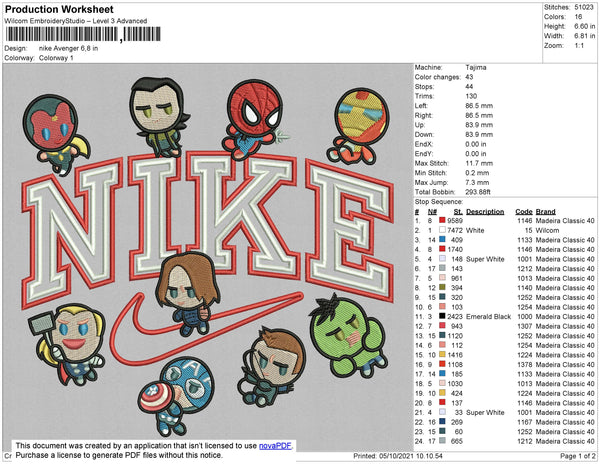600x464 pixels.
Task: Select the Max Jump value 7.3 mm
Action: coord(477,182)
